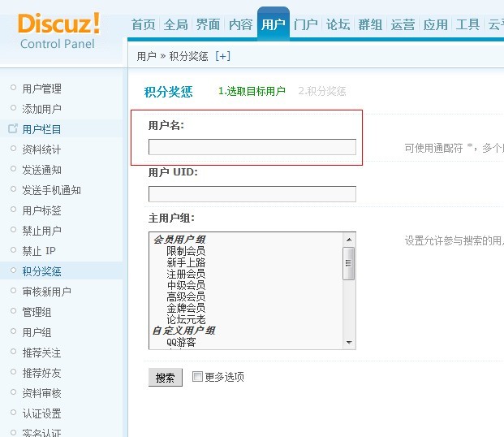
Task: Open the 首页 top navigation tab
Action: point(144,25)
